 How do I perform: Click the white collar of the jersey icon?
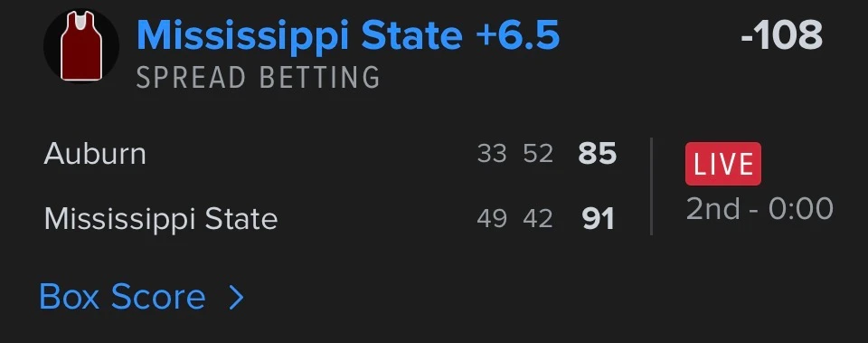[81, 22]
